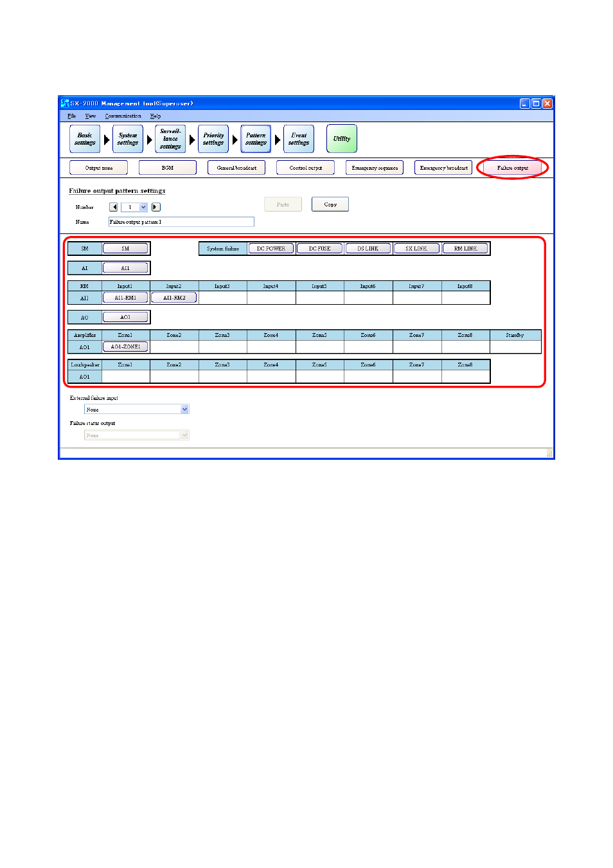The image size is (613, 868).
Task: Select the Failure output tab
Action: pos(513,168)
